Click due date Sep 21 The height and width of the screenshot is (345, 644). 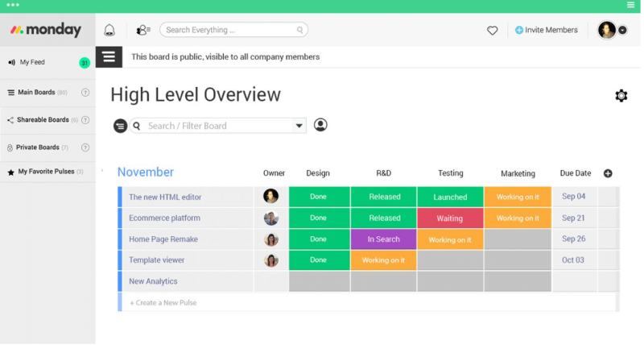pyautogui.click(x=573, y=218)
